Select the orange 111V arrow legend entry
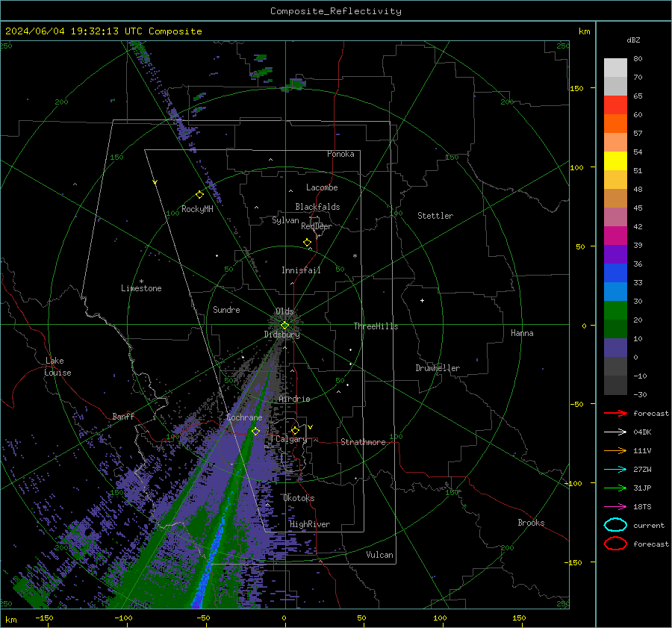The width and height of the screenshot is (672, 628). click(615, 450)
